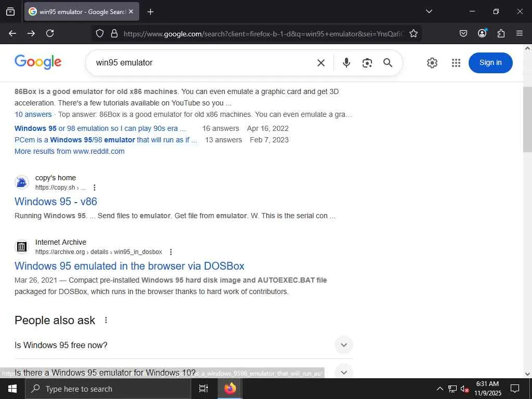Click 'Internet Archive' site name
Image resolution: width=532 pixels, height=399 pixels.
click(x=61, y=242)
